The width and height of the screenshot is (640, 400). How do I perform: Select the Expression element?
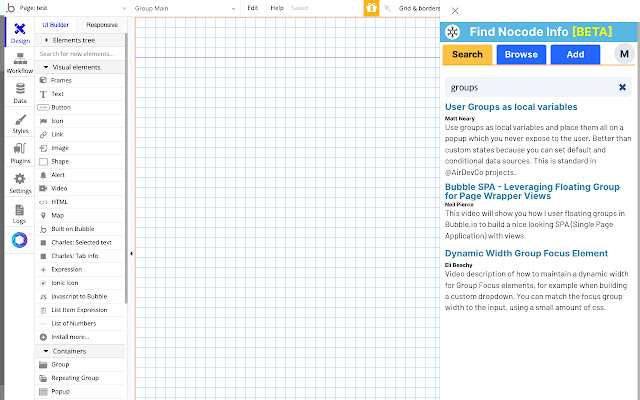click(80, 269)
